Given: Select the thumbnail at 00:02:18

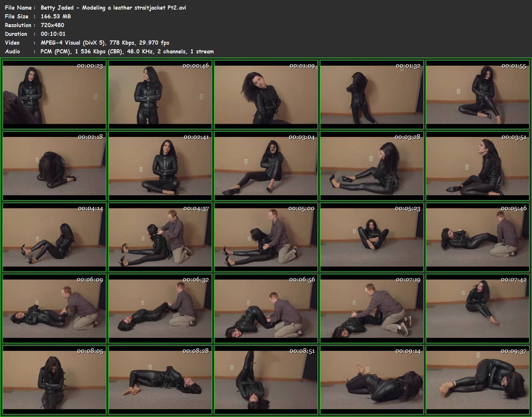Looking at the screenshot, I should click(x=54, y=166).
